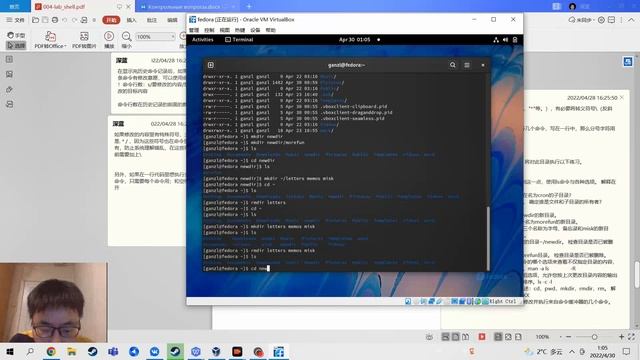Open the first VirtualBox menu 管理

pos(194,30)
